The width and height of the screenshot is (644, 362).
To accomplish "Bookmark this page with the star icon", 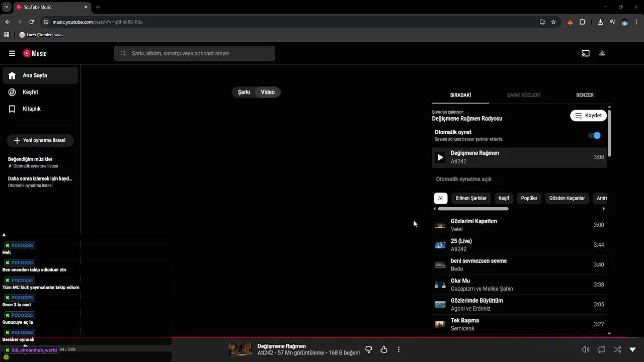I will click(x=553, y=22).
